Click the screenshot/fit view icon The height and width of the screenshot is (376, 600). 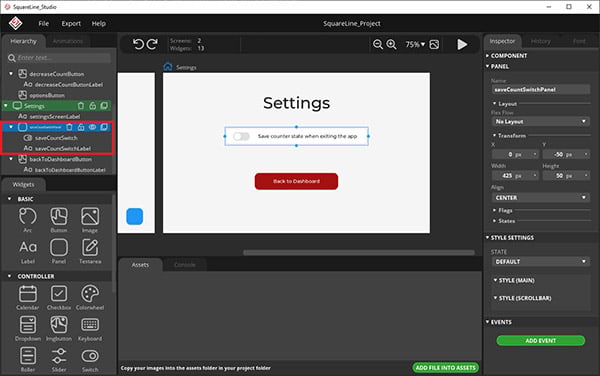(434, 44)
